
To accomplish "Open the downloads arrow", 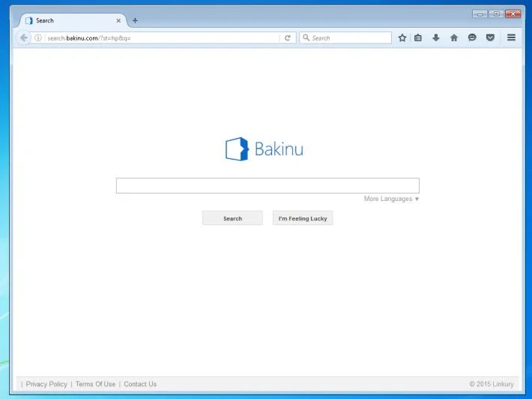I will tap(436, 37).
